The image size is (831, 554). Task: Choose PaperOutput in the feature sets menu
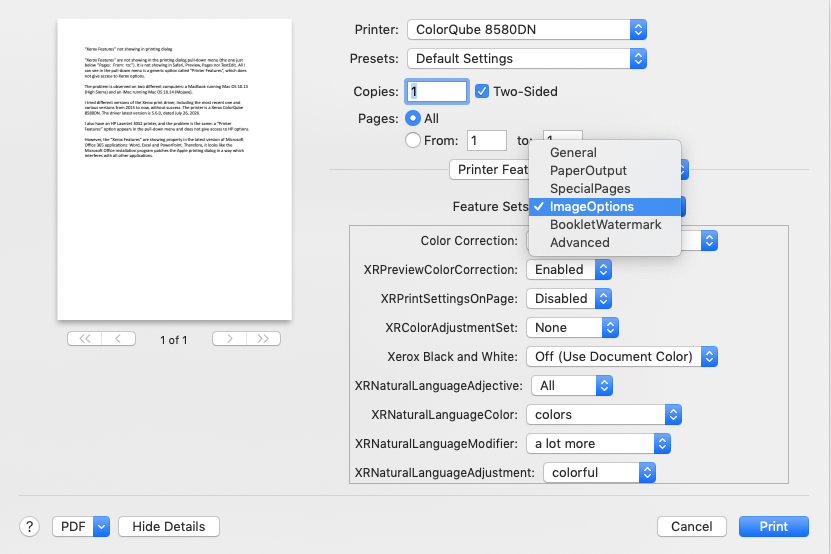[605, 171]
